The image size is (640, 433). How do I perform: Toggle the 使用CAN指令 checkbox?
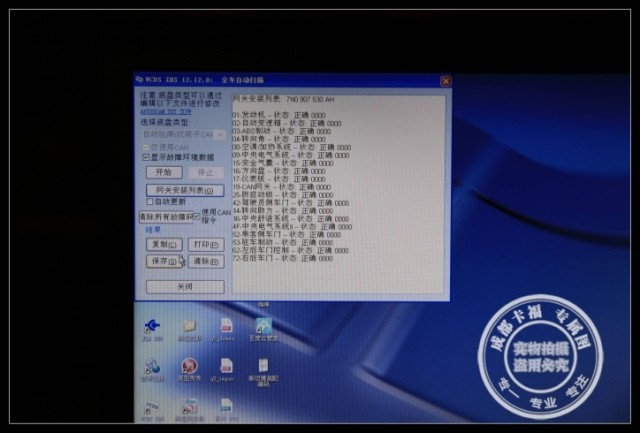pos(197,216)
